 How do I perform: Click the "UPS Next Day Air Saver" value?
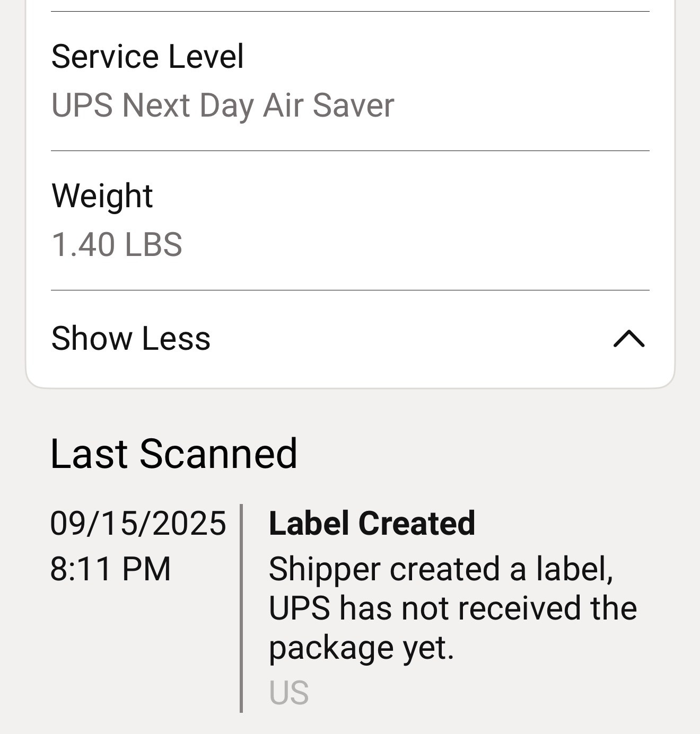223,105
